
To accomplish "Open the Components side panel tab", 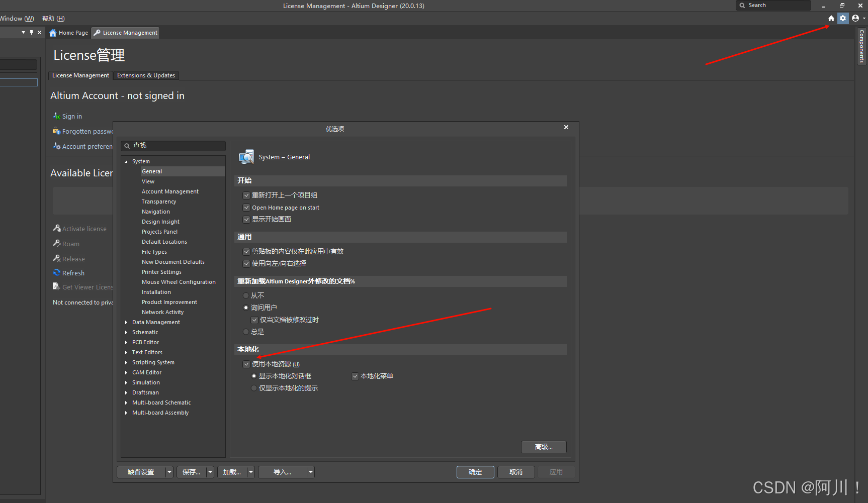I will [x=861, y=46].
